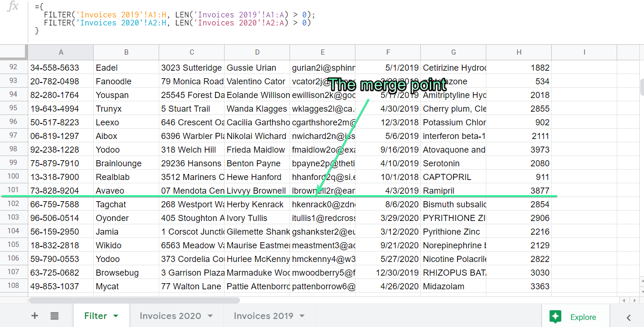Switch to the Invoices 2020 sheet tab
Image resolution: width=644 pixels, height=327 pixels.
[x=170, y=316]
